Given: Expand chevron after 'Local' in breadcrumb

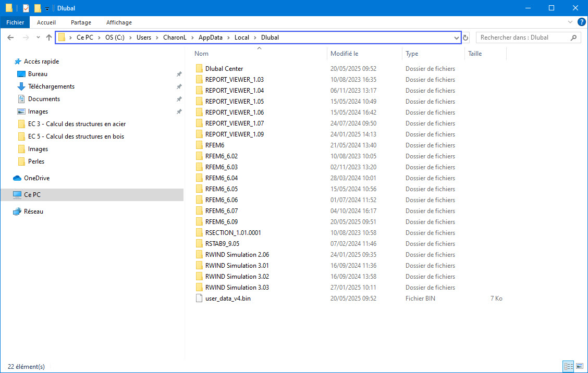Looking at the screenshot, I should (x=255, y=38).
